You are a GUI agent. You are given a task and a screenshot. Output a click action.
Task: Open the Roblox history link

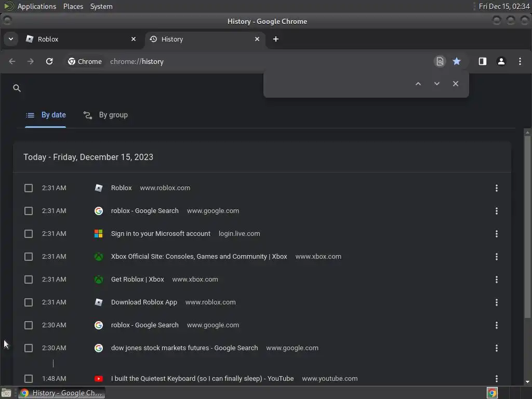pos(121,188)
